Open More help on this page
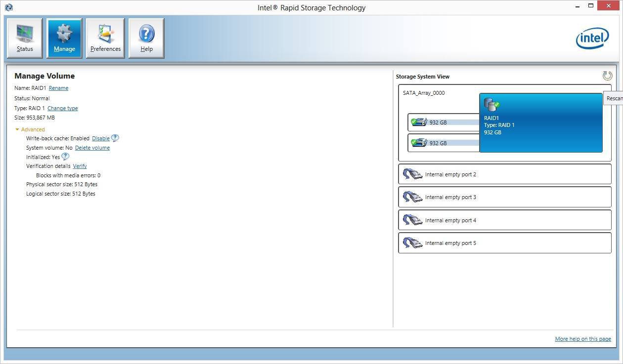Image resolution: width=623 pixels, height=364 pixels. [583, 339]
